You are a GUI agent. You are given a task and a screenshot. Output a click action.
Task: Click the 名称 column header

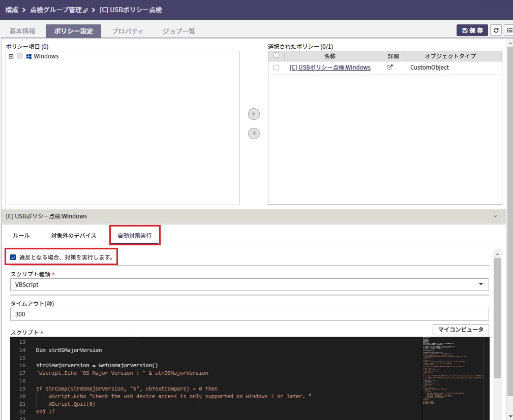pyautogui.click(x=330, y=56)
